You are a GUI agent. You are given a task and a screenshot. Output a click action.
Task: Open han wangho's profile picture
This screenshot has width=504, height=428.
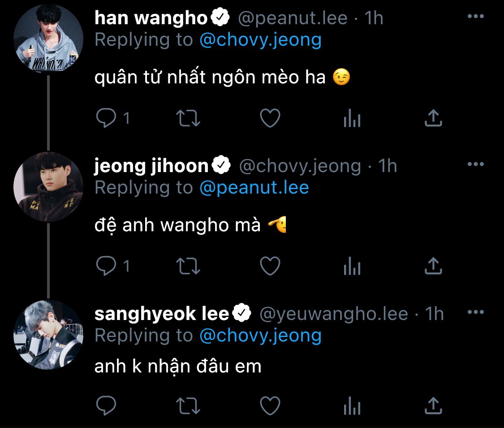(x=48, y=38)
